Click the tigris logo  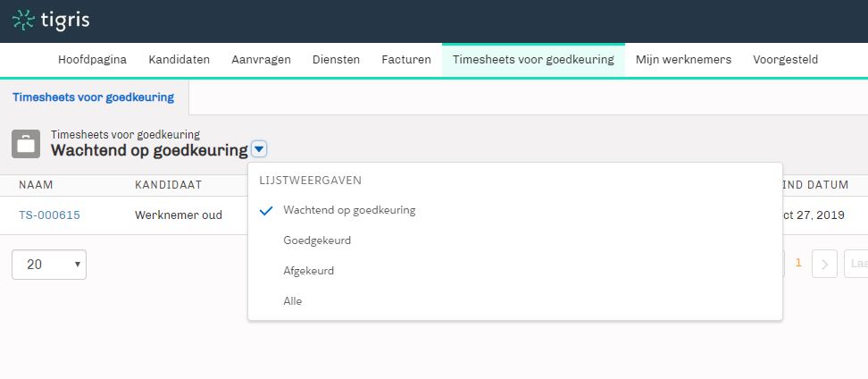pyautogui.click(x=51, y=21)
